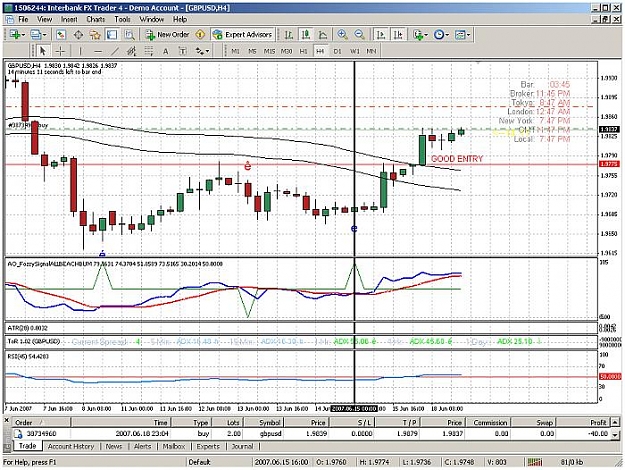Click the terminal scrollbar down arrow
Image resolution: width=625 pixels, height=470 pixels.
tap(615, 434)
